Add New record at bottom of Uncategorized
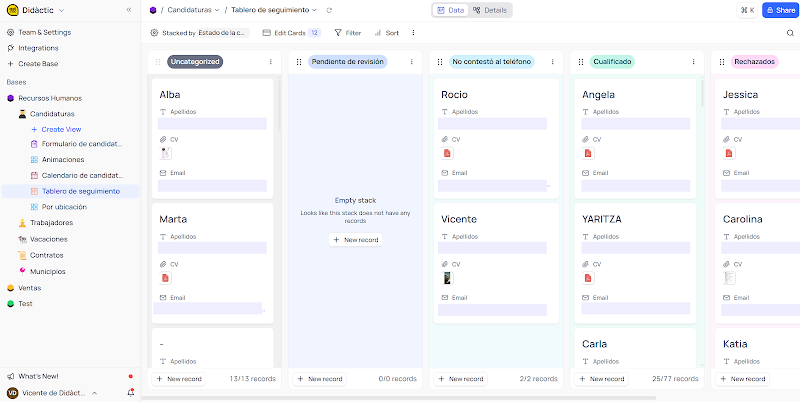The width and height of the screenshot is (800, 402). pyautogui.click(x=179, y=379)
